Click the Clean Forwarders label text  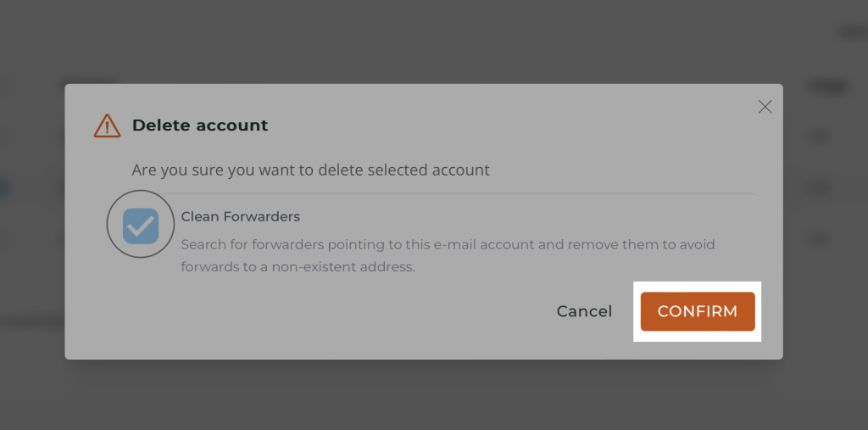241,217
